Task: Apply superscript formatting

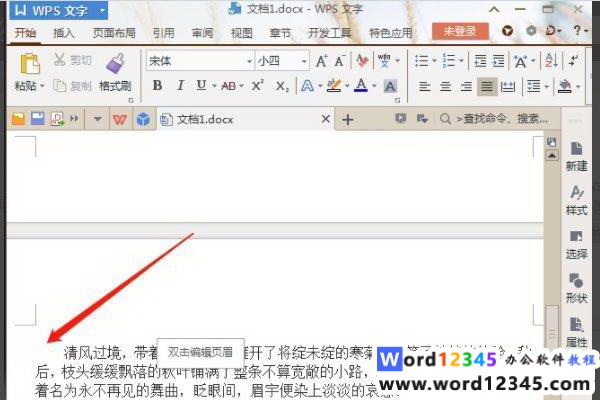Action: 257,86
